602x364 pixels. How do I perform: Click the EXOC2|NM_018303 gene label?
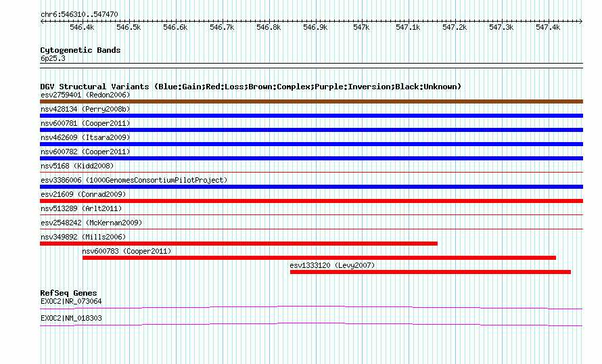point(71,318)
